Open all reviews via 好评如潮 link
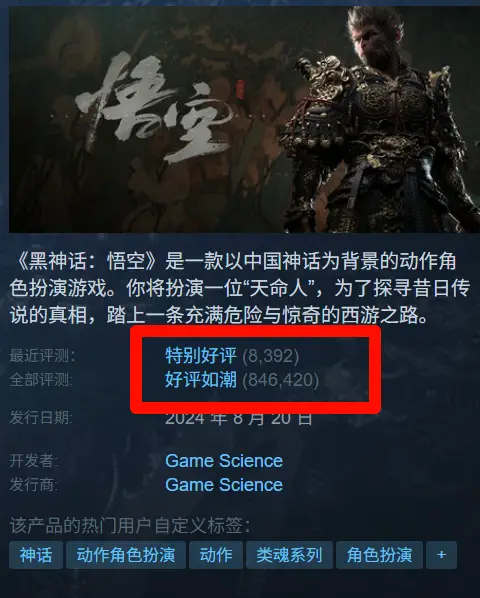The height and width of the screenshot is (598, 480). 201,379
